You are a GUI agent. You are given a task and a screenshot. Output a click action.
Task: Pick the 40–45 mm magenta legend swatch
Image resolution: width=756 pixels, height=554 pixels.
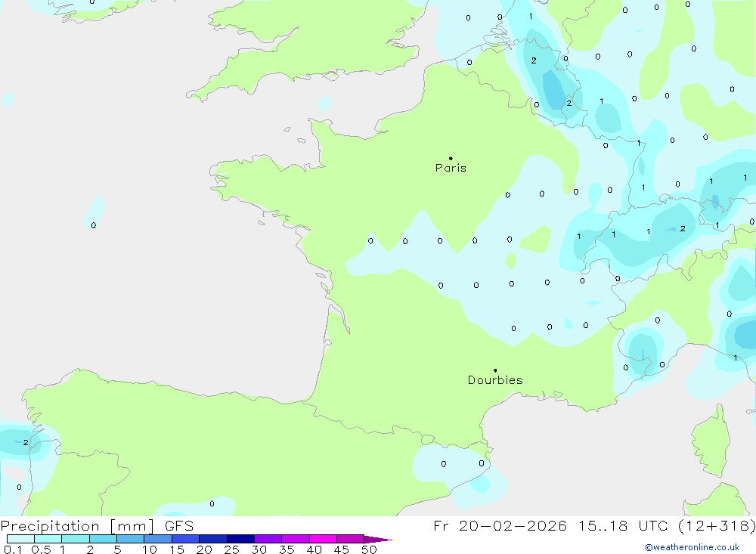[323, 539]
